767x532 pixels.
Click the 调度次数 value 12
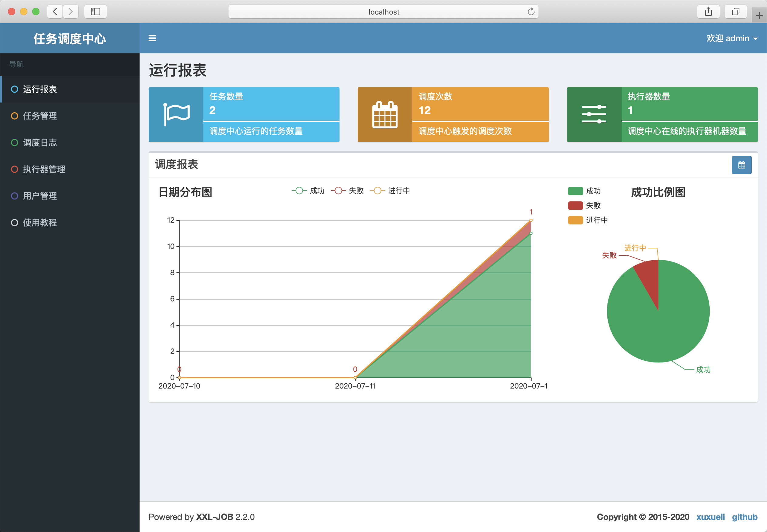pyautogui.click(x=424, y=110)
